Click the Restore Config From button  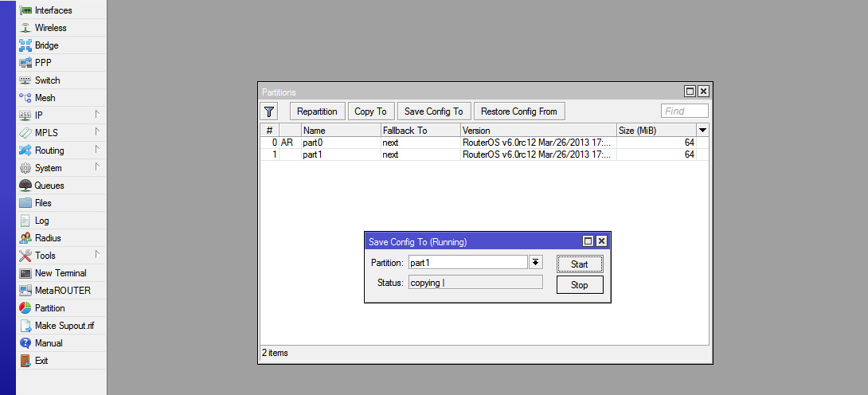click(x=519, y=111)
